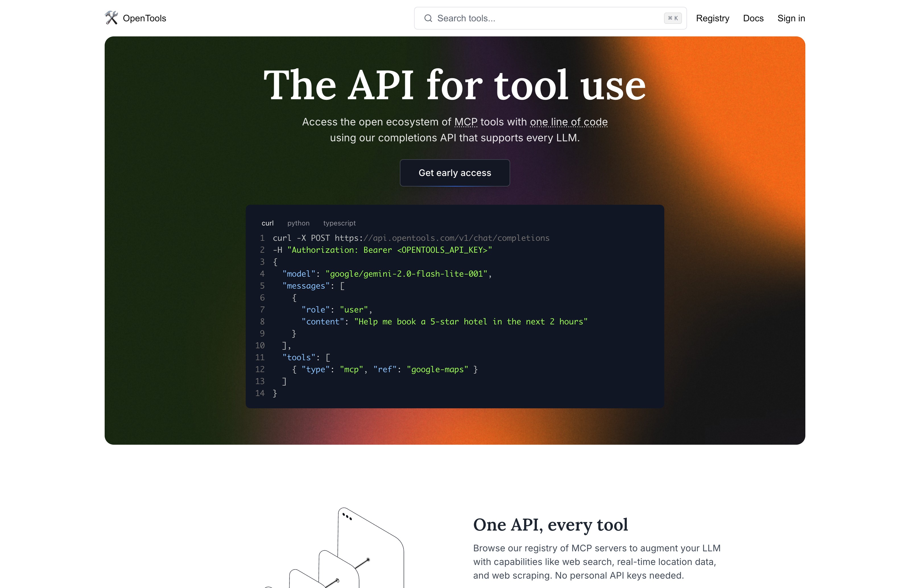The width and height of the screenshot is (910, 588).
Task: Click the ⌘K keyboard shortcut badge
Action: point(673,18)
